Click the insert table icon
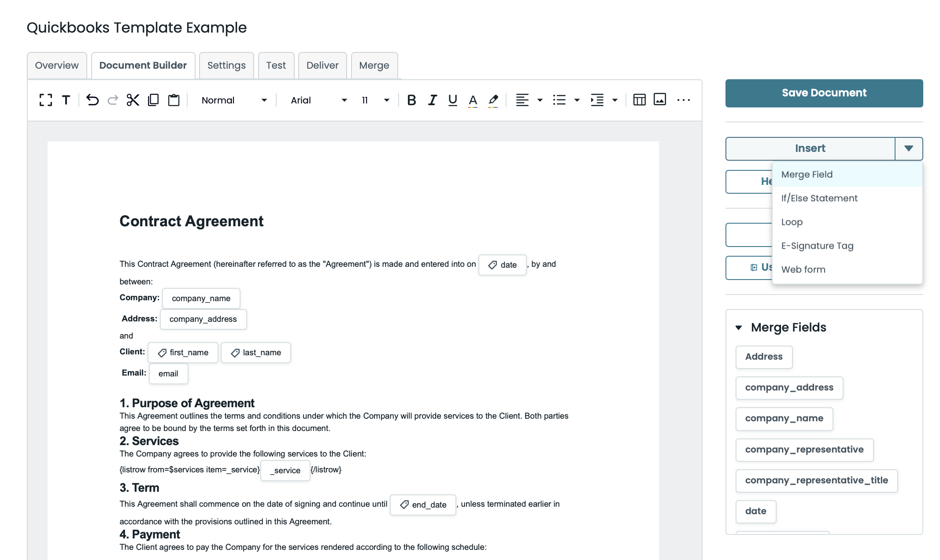Screen dimensions: 940x560 coord(639,100)
